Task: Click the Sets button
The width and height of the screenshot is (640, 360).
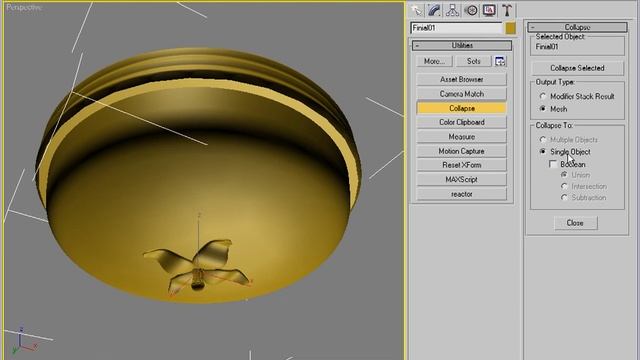Action: point(473,61)
